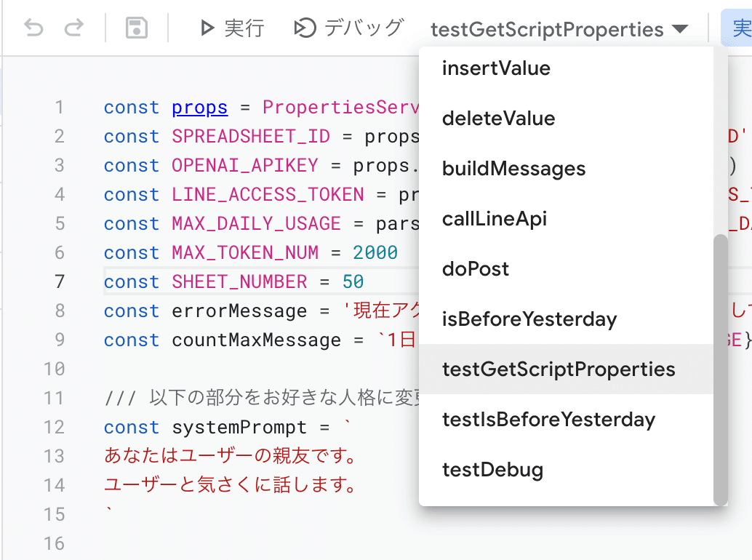Viewport: 752px width, 560px height.
Task: Click the save project floppy icon
Action: point(136,29)
